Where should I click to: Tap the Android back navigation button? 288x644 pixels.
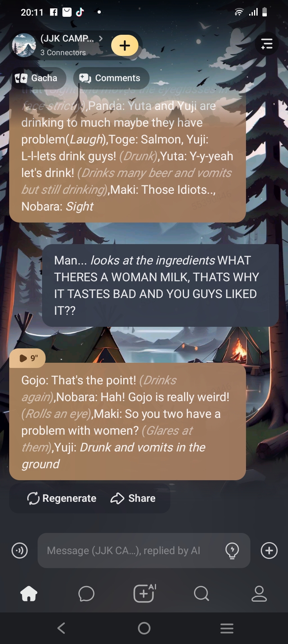pos(61,628)
